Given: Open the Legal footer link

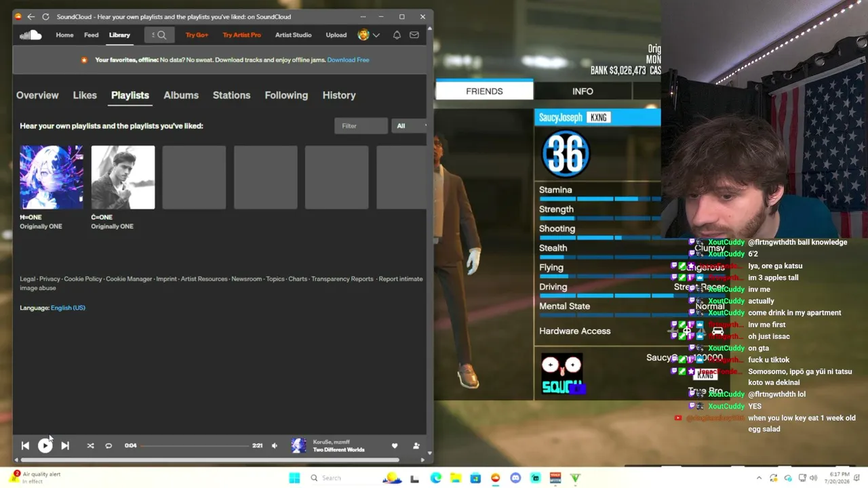Looking at the screenshot, I should [x=27, y=279].
